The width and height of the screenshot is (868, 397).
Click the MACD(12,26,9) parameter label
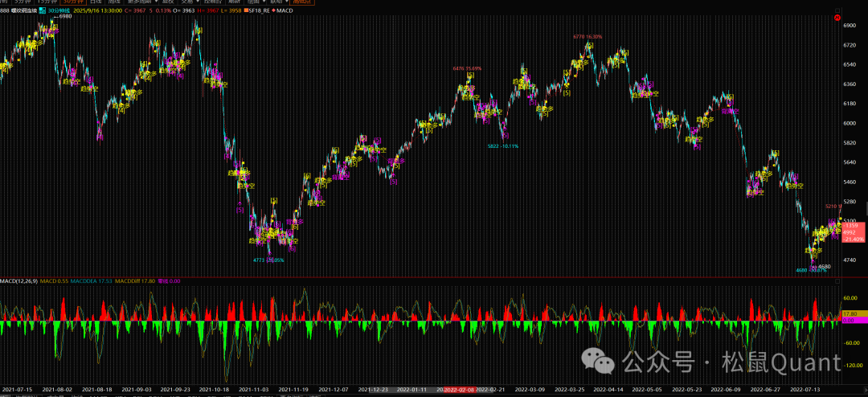[x=19, y=281]
